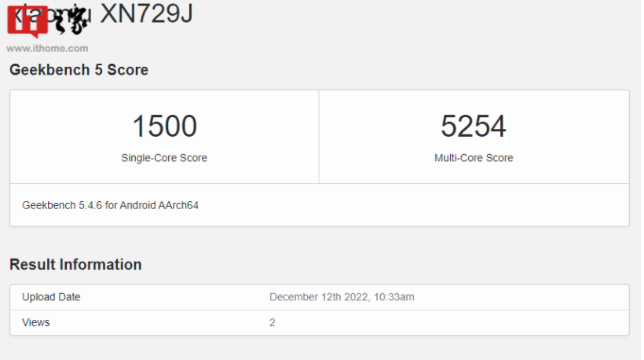The width and height of the screenshot is (644, 360).
Task: Click the Result Information heading
Action: [x=75, y=264]
